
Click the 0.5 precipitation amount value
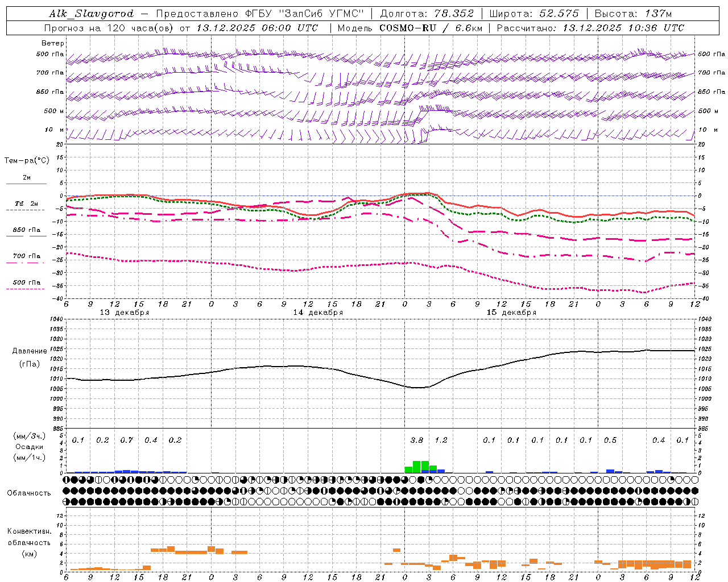610,440
